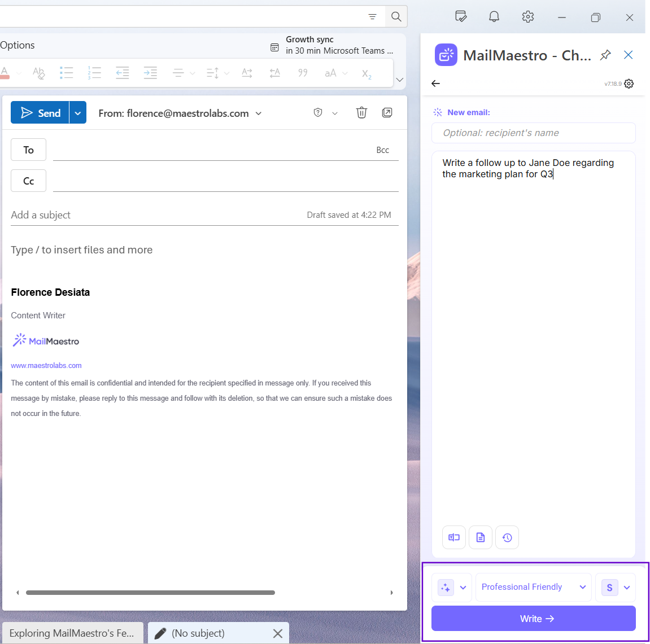
Task: Click in the email body placeholder
Action: [x=82, y=250]
